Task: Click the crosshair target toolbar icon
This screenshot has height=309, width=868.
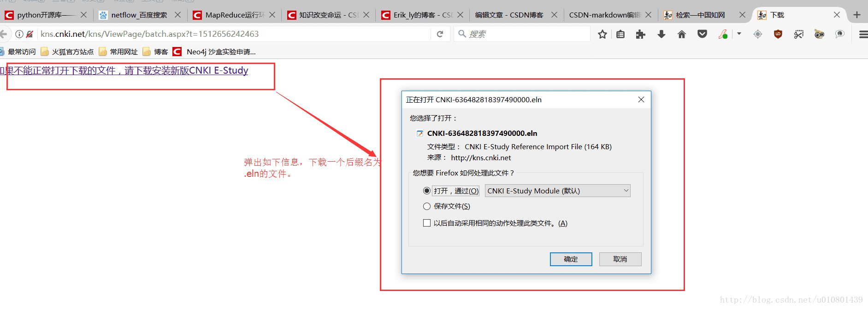Action: tap(757, 34)
